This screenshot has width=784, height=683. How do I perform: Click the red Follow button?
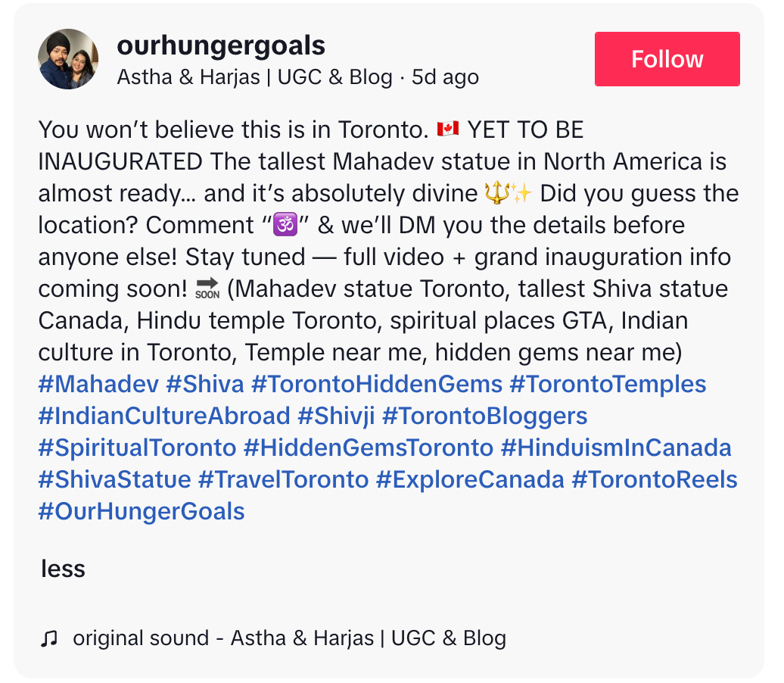[x=667, y=59]
